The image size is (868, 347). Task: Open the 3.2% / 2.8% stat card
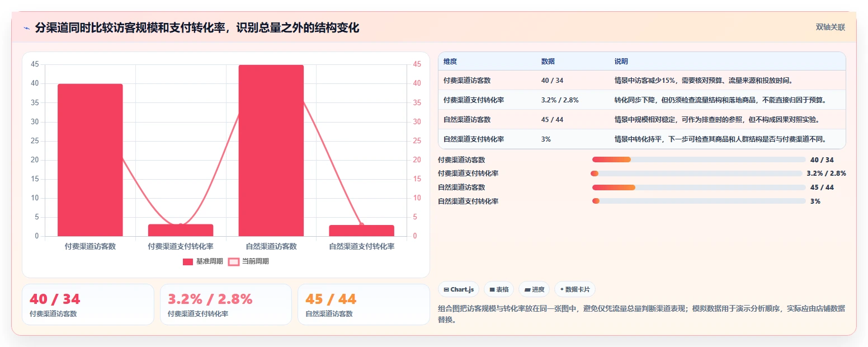(x=226, y=304)
